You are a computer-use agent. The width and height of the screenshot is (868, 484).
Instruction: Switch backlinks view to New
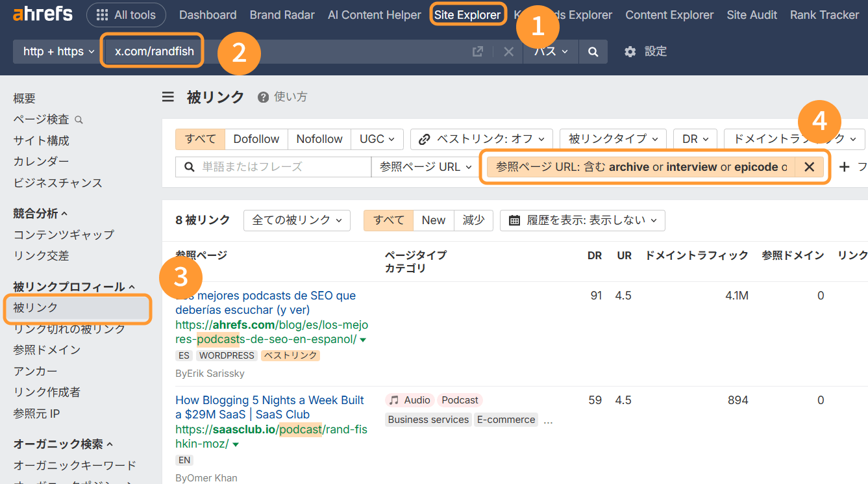pos(433,220)
